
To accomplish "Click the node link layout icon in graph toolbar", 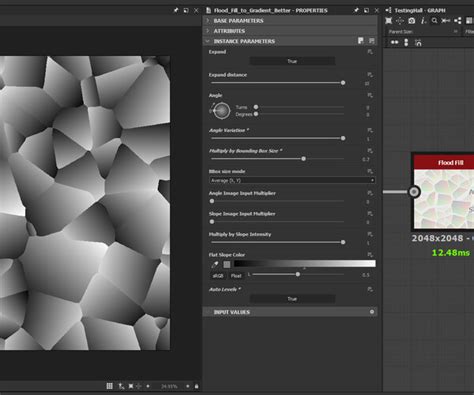I will point(458,21).
